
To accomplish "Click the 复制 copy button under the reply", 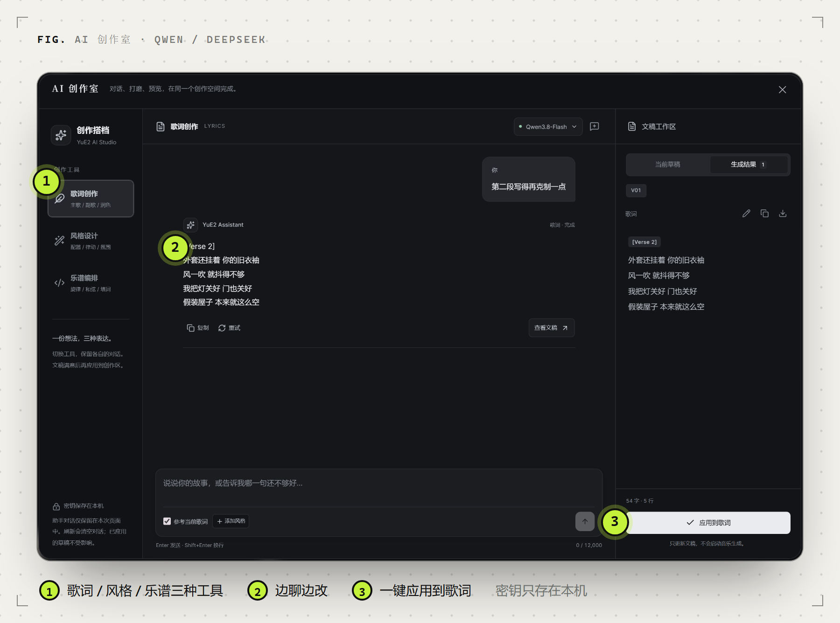I will (x=198, y=328).
